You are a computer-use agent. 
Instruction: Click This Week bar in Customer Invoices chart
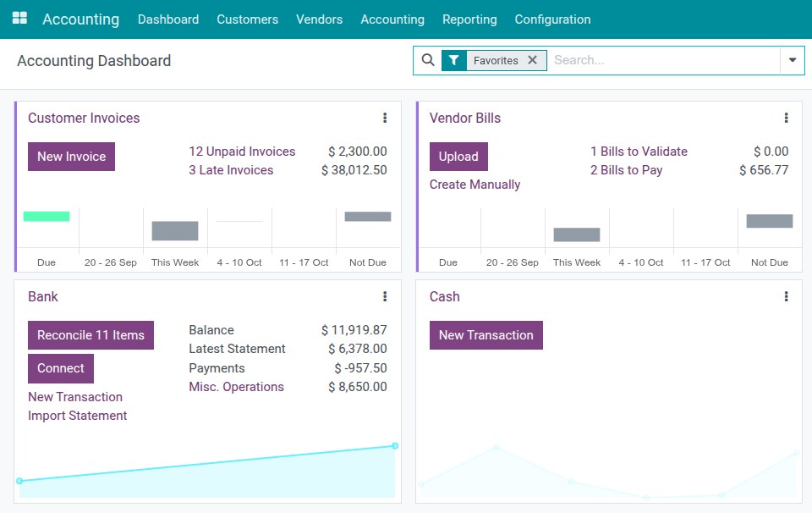(x=175, y=230)
